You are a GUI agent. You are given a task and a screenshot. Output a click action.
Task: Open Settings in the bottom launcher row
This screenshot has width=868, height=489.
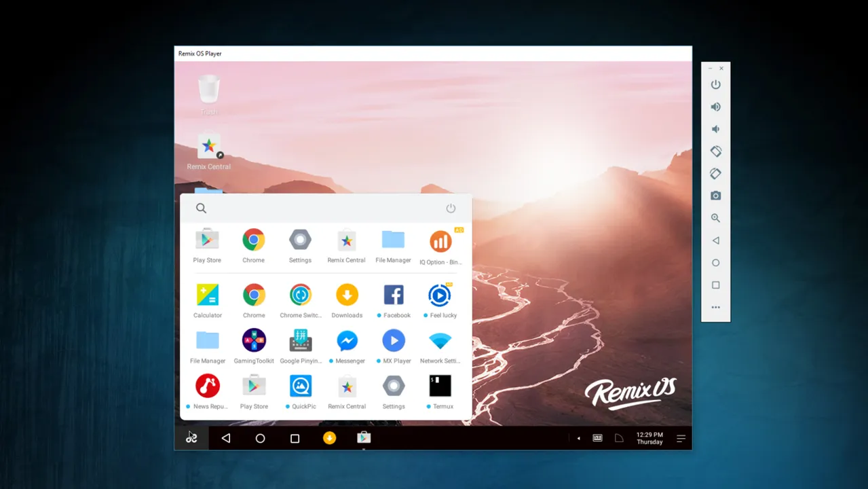pos(394,386)
